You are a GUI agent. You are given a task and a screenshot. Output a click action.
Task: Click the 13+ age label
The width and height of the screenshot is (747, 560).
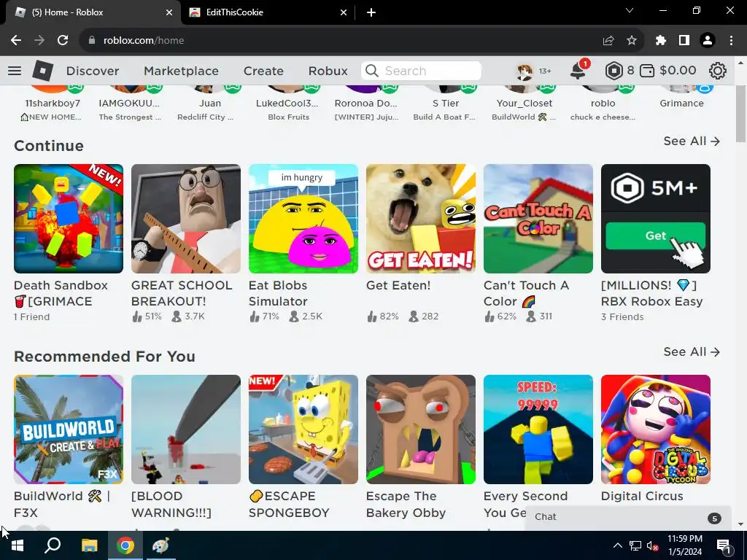click(x=545, y=71)
